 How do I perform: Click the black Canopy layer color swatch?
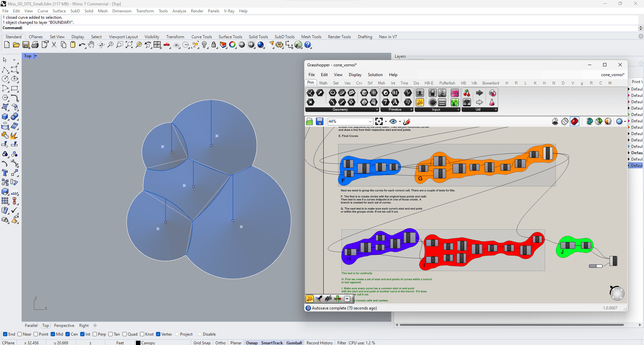point(138,343)
